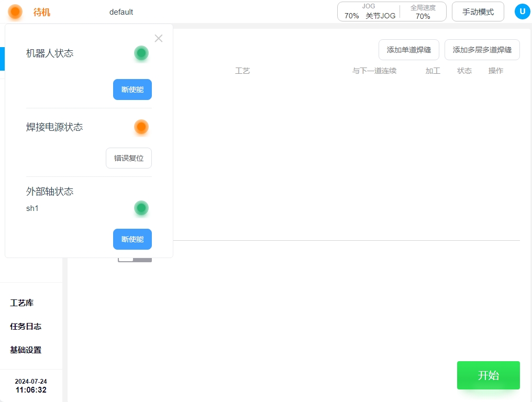Go to 基础设置 in the sidebar
The height and width of the screenshot is (402, 532).
click(26, 350)
